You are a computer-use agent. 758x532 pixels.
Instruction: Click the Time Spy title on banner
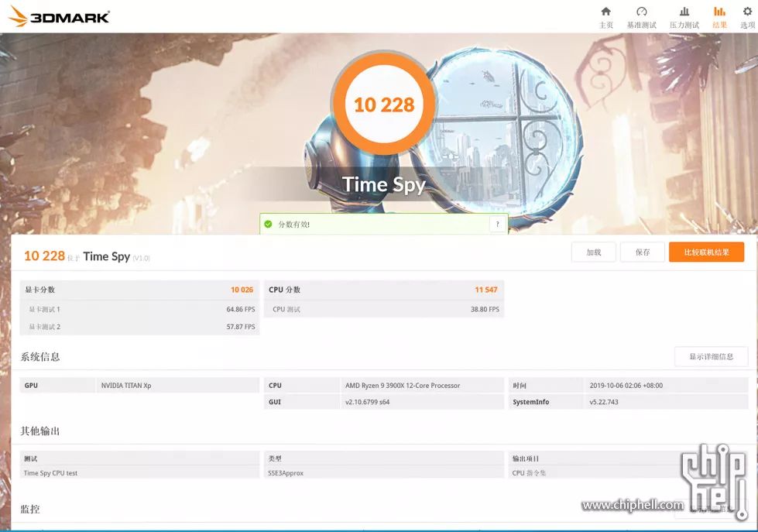(384, 184)
